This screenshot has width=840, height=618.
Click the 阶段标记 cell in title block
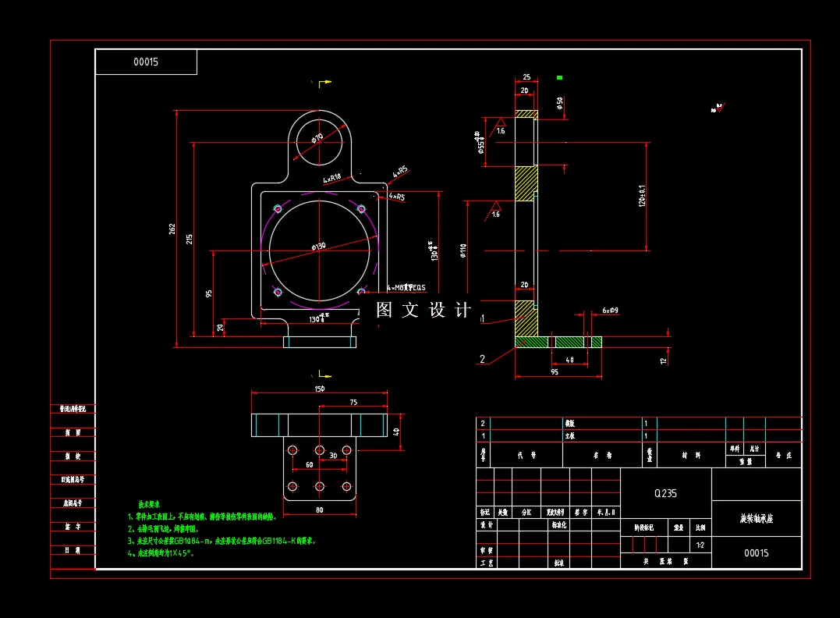[x=644, y=527]
